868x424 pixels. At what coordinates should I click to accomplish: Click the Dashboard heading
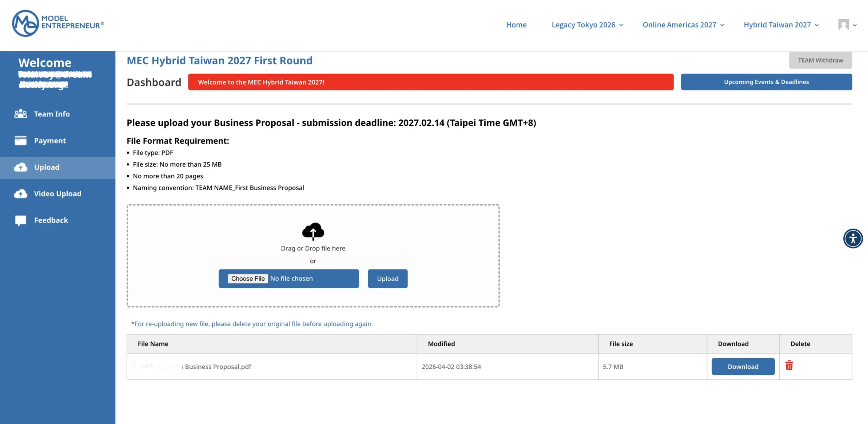tap(154, 82)
